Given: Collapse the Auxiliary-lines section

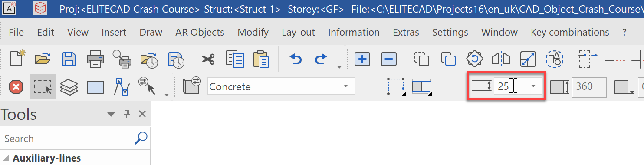Looking at the screenshot, I should click(x=6, y=158).
